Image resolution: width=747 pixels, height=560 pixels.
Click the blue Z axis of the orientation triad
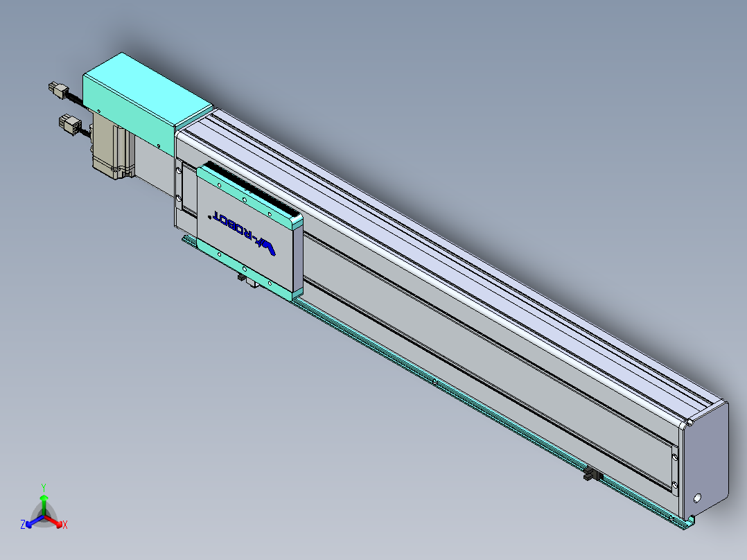[x=33, y=523]
